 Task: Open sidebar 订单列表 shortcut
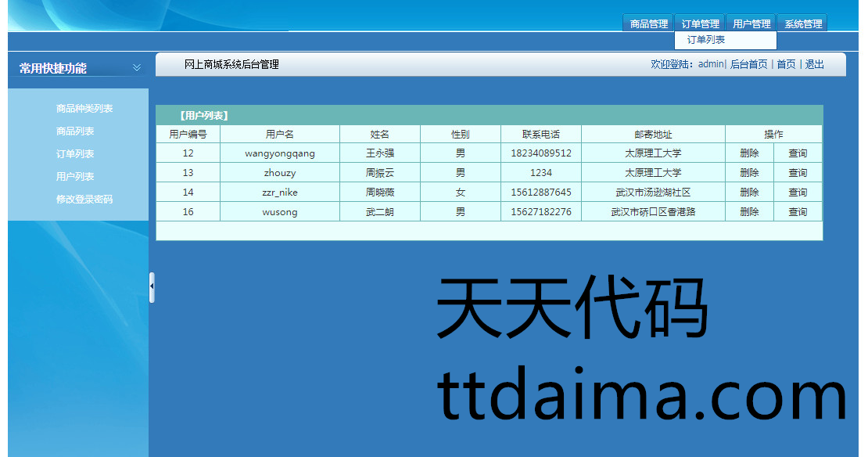point(75,154)
